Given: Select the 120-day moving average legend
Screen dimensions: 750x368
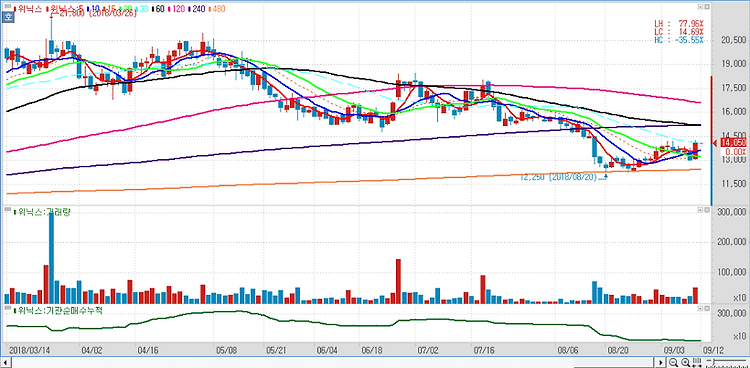Looking at the screenshot, I should [x=176, y=9].
